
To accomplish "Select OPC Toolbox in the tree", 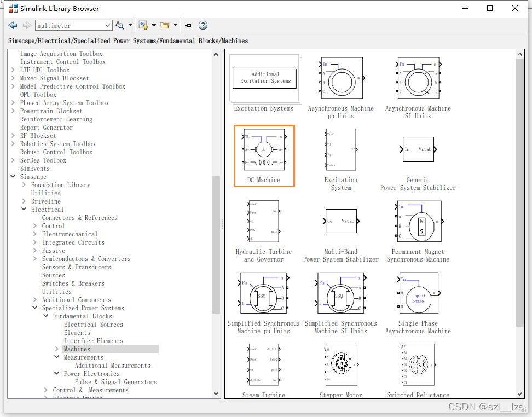I will click(x=38, y=95).
